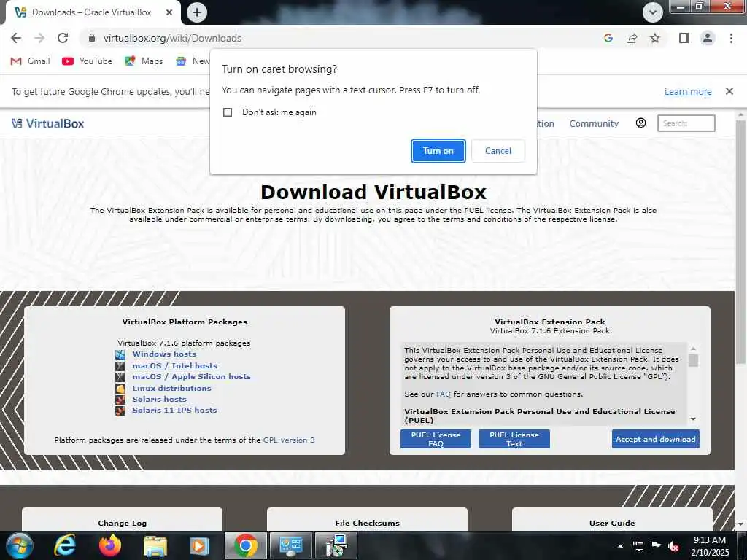Screen dimensions: 747x560
Task: Click the Windows hosts icon
Action: pos(120,355)
